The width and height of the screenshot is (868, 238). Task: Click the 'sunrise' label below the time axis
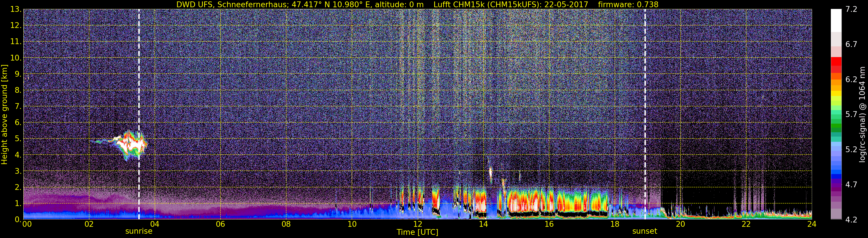(x=139, y=231)
